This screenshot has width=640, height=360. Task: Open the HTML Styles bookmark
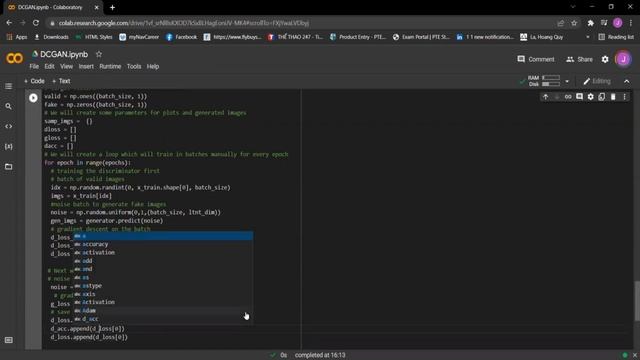click(x=93, y=37)
